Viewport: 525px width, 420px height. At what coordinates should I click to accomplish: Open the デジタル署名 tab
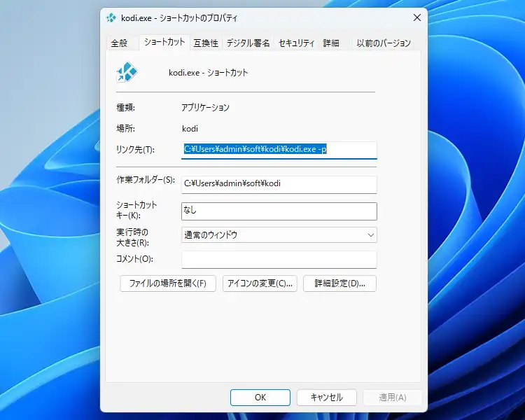248,43
